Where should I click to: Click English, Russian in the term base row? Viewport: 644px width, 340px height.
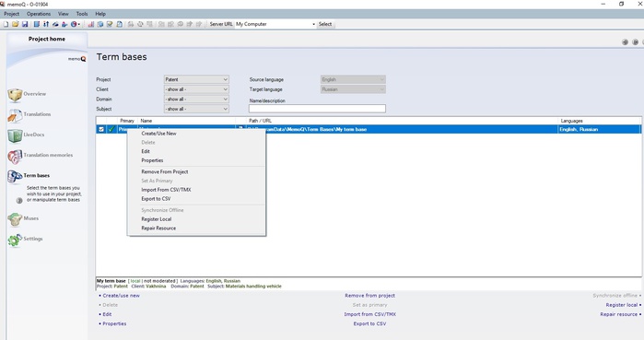[579, 129]
